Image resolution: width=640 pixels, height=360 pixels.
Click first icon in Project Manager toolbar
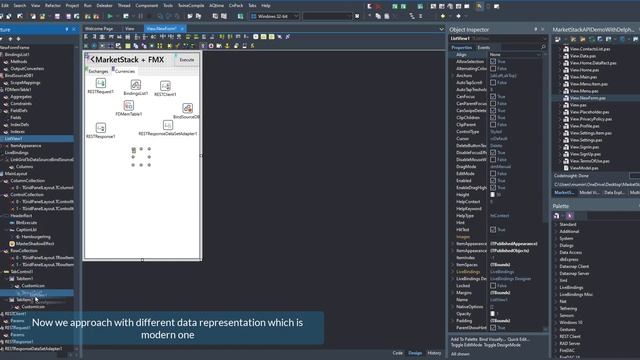[x=558, y=39]
